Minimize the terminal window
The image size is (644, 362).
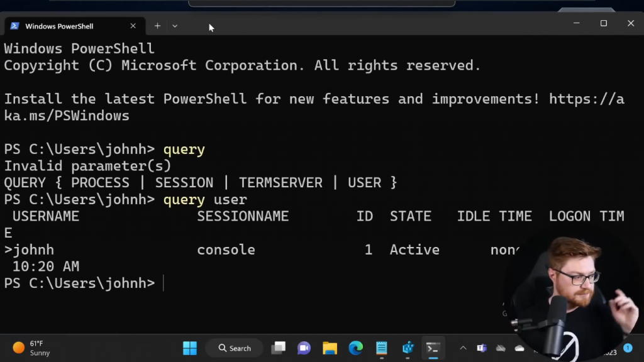577,23
